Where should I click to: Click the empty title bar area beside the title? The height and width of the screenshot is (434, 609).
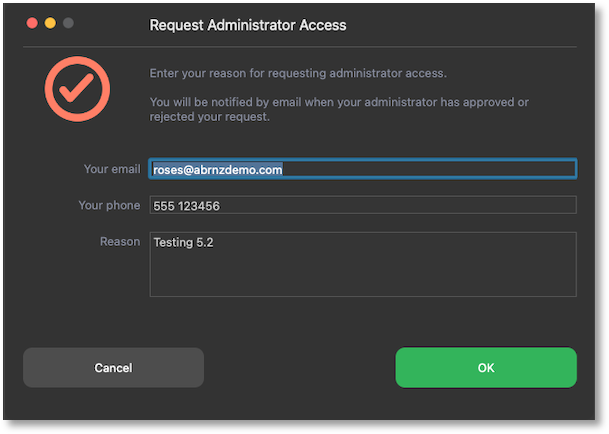[x=462, y=25]
